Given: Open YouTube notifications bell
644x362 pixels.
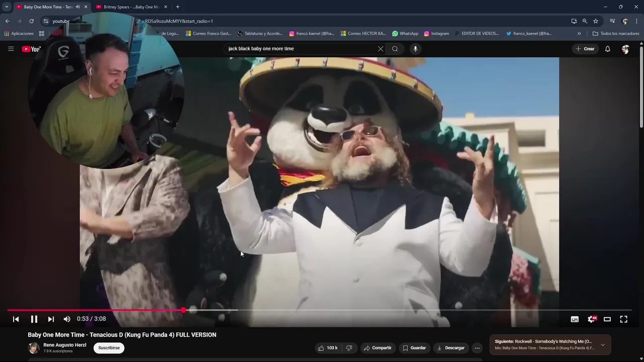Looking at the screenshot, I should (x=607, y=49).
